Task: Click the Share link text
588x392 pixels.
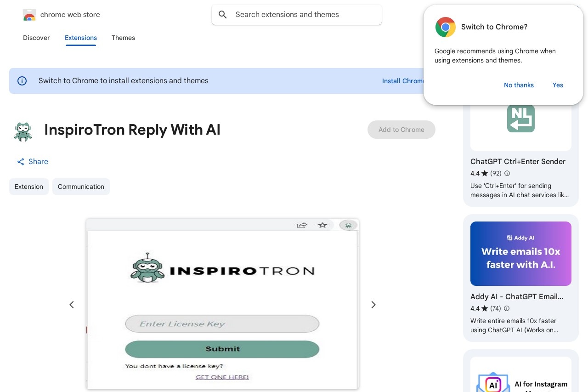Action: pyautogui.click(x=38, y=162)
